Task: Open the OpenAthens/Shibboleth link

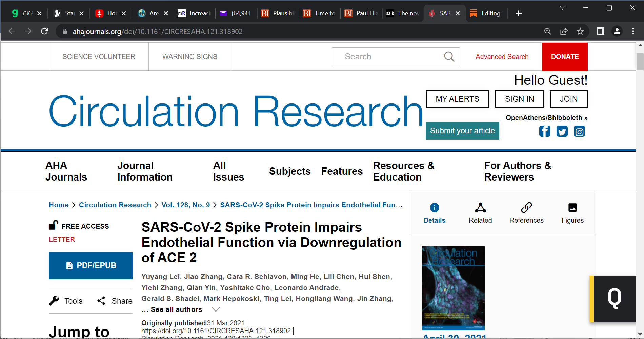Action: [x=546, y=118]
